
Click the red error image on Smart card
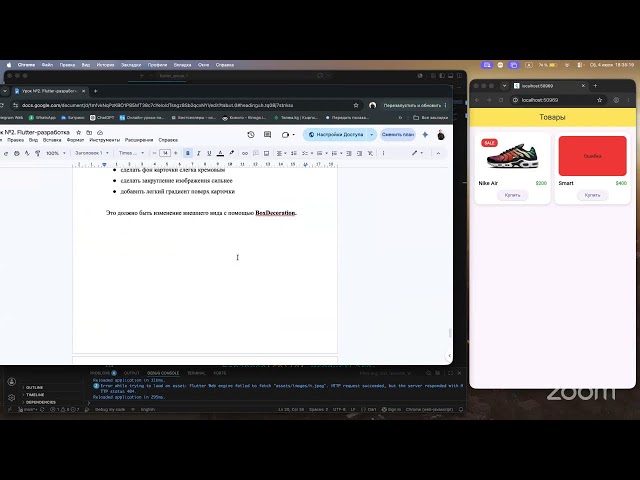point(593,156)
